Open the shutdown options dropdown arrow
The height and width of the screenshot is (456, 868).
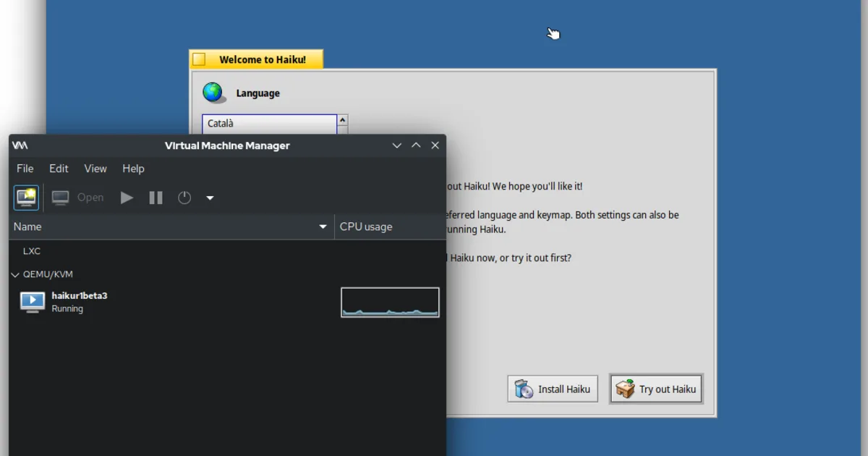210,198
